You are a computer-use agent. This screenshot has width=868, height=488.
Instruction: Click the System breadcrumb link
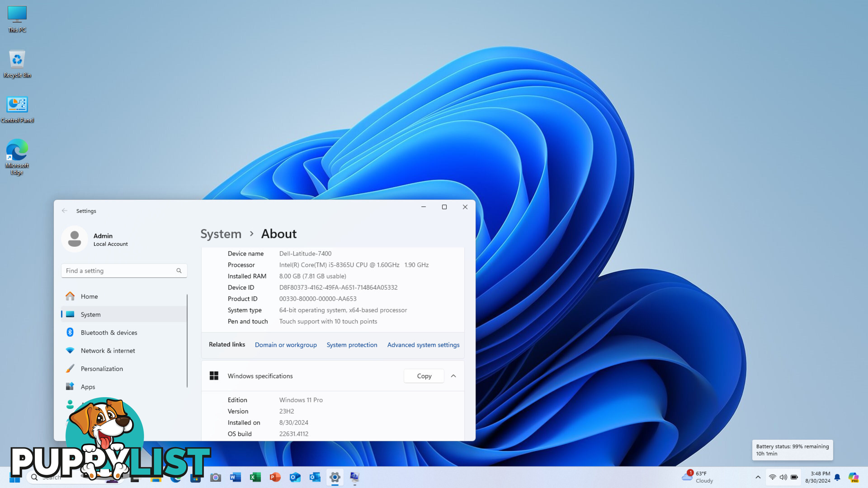point(221,234)
